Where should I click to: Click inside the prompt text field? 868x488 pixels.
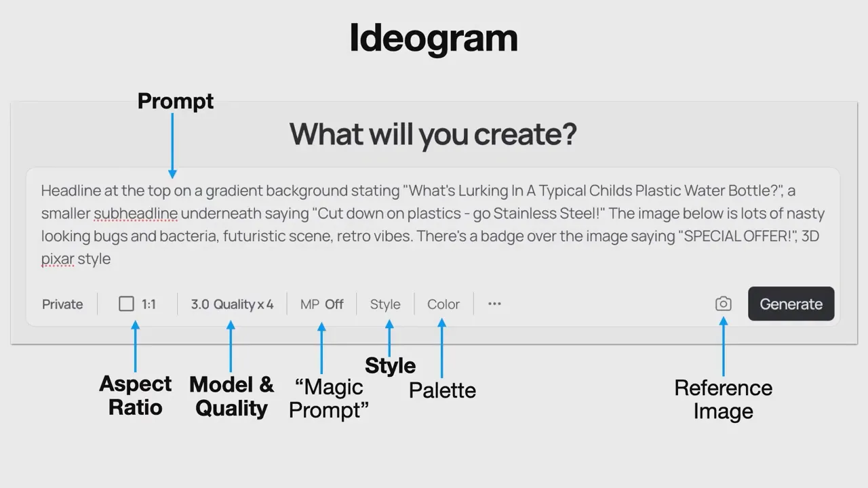pos(433,225)
